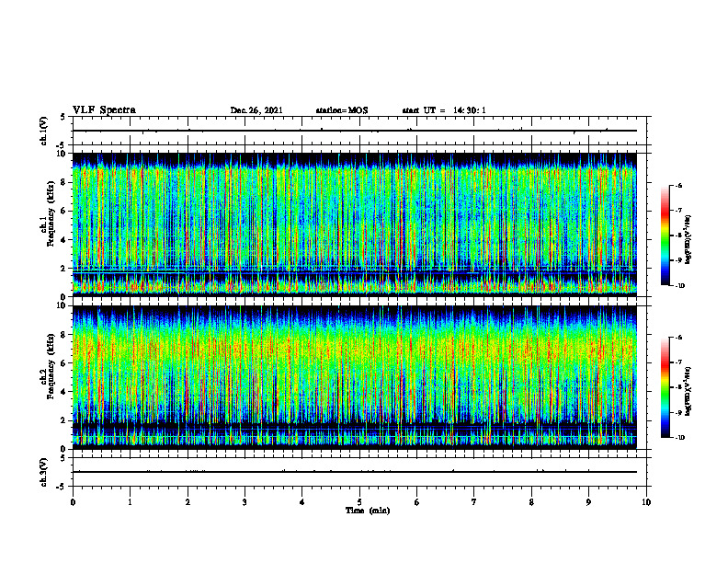Click the "-5" tick label beside ch.3(V)
The width and height of the screenshot is (728, 563).
tap(62, 487)
